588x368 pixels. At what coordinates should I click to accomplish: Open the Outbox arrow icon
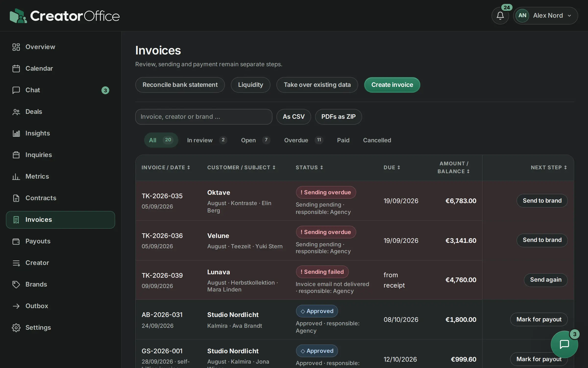16,306
